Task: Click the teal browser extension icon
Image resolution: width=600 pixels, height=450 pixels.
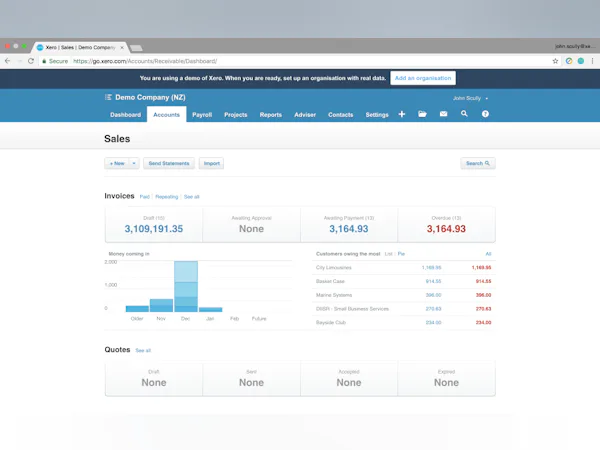Action: (581, 61)
